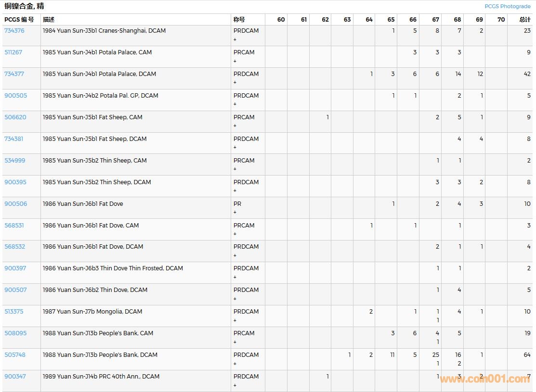Expand plus sign in People's Bank CAM row
The width and height of the screenshot is (536, 392).
point(235,342)
